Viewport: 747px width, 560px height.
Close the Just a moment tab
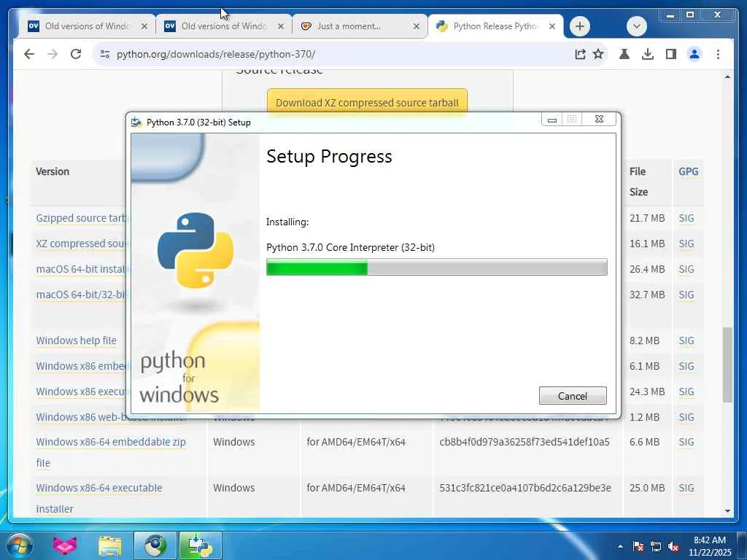417,26
